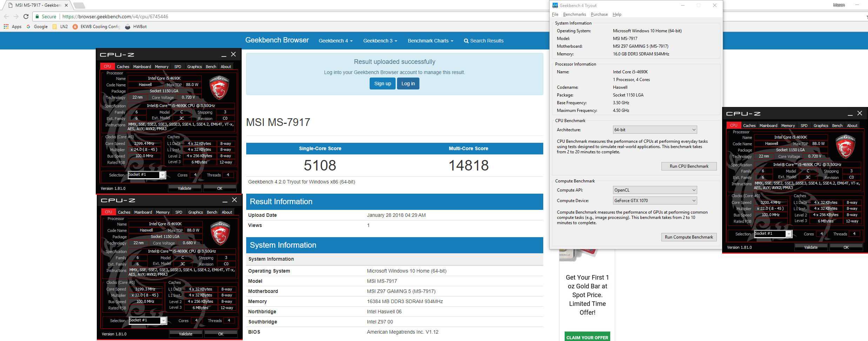The height and width of the screenshot is (341, 868).
Task: Open the Architecture 64-bit combo box
Action: (655, 130)
